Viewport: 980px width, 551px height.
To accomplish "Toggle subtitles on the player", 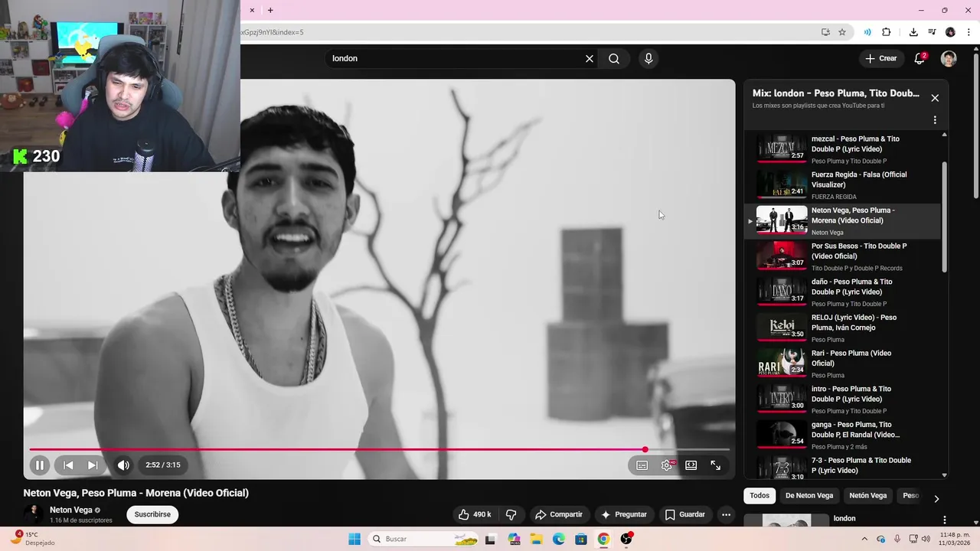I will 642,465.
